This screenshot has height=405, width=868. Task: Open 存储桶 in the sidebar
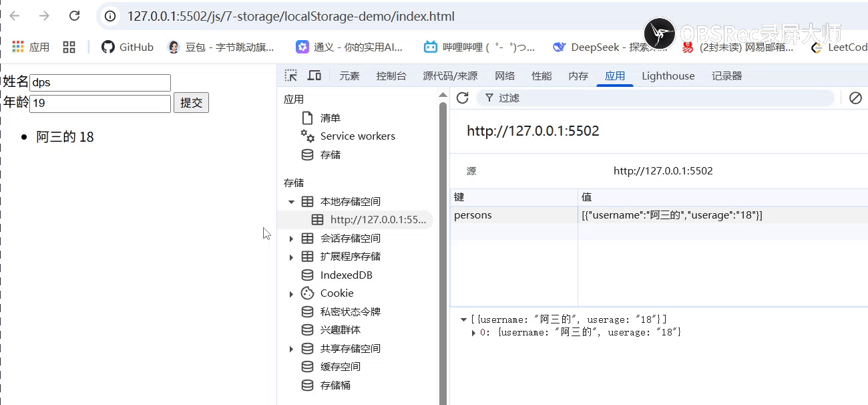pos(335,386)
